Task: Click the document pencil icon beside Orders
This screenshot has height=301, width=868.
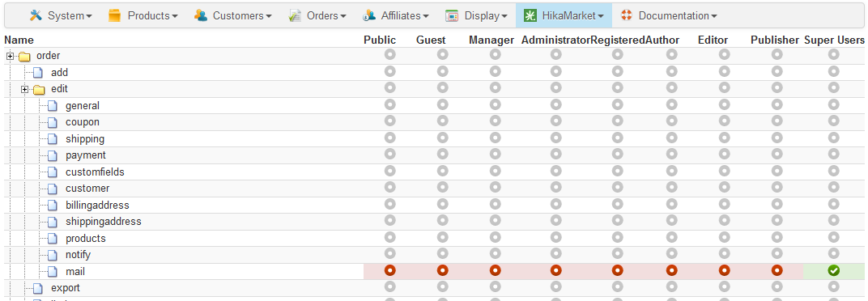Action: point(295,15)
